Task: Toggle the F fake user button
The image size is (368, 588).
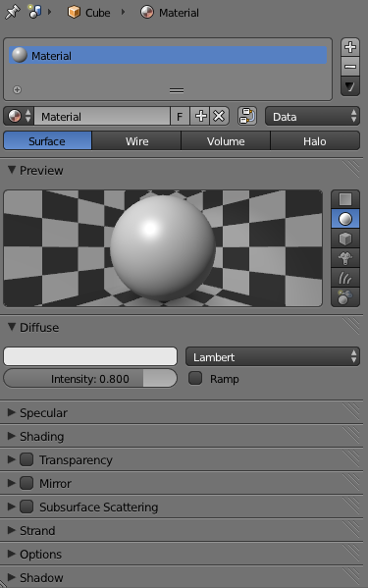Action: (x=180, y=116)
